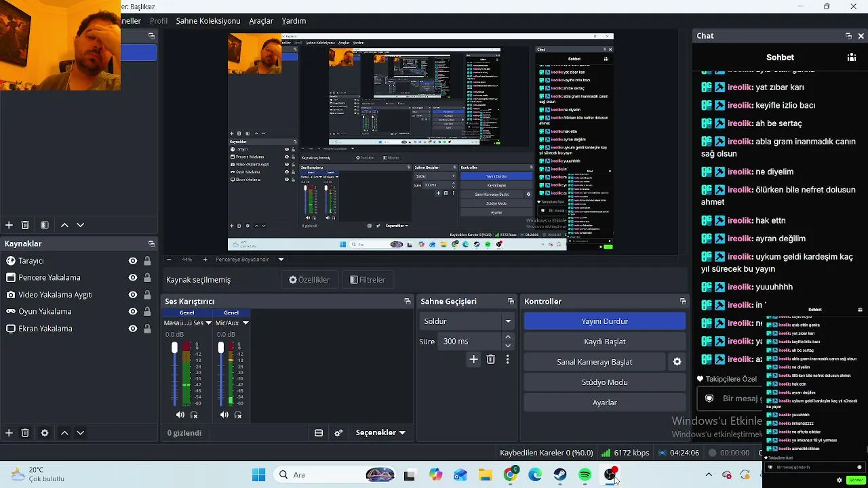868x488 pixels.
Task: Hide the Ekran Yakalama source
Action: tap(133, 329)
